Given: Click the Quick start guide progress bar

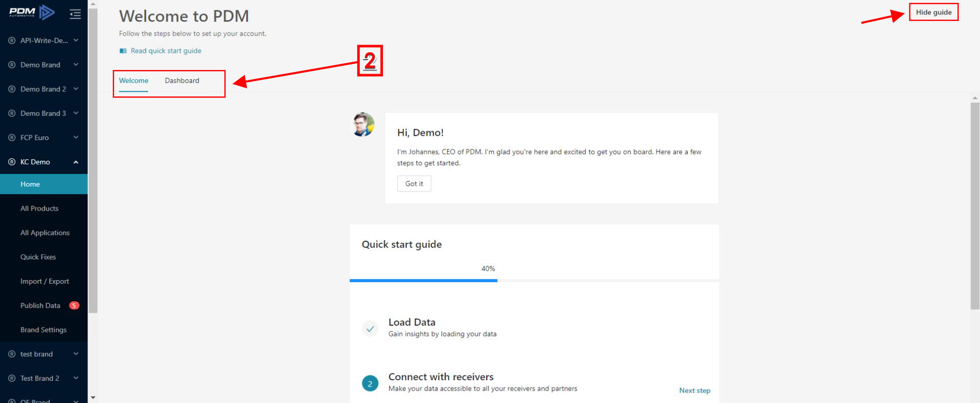Looking at the screenshot, I should (534, 281).
